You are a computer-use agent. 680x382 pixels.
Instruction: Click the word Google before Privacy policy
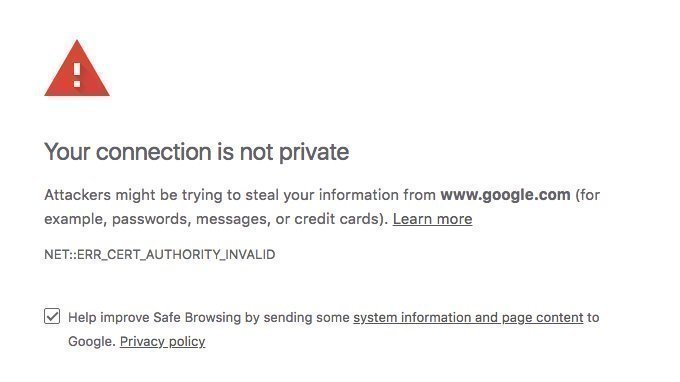(x=92, y=342)
